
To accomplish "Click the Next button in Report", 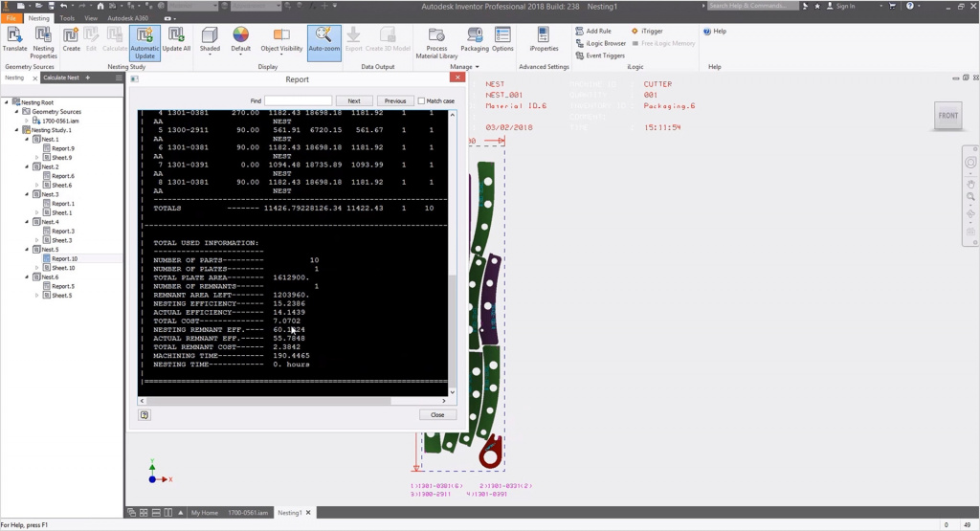I will tap(354, 100).
